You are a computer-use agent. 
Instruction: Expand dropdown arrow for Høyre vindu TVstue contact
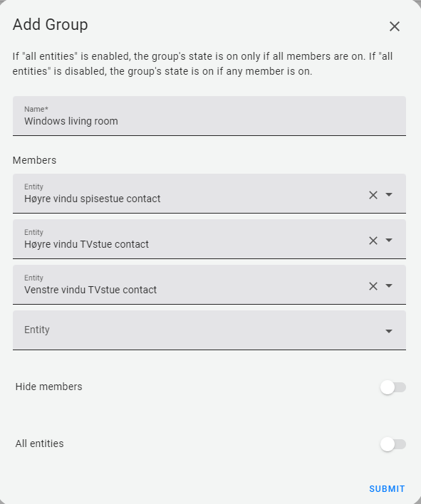coord(389,241)
